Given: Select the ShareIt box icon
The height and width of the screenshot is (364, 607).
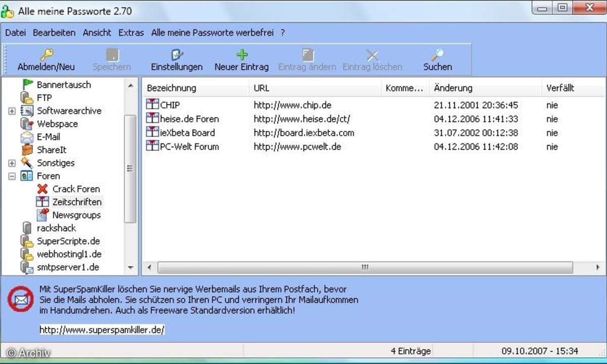Looking at the screenshot, I should 27,150.
